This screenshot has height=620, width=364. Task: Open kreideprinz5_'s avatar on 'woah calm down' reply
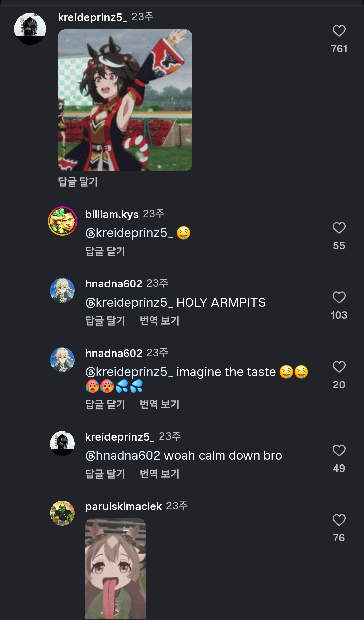pos(62,443)
